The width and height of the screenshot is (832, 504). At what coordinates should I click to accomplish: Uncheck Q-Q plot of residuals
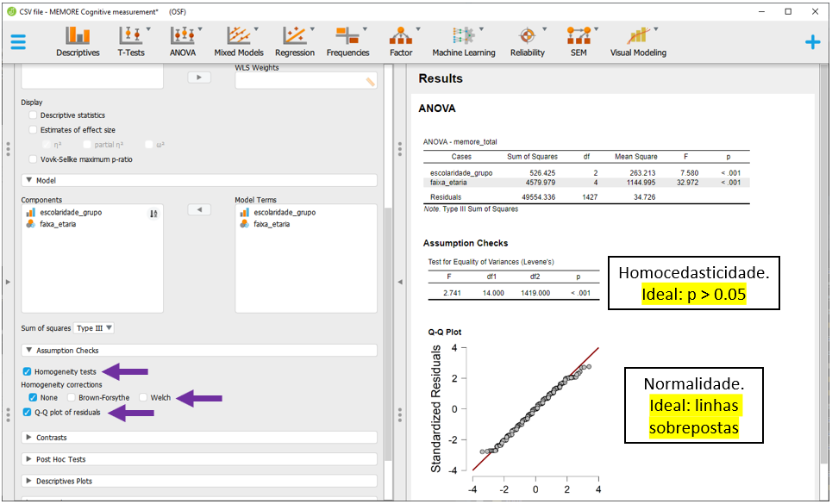click(27, 413)
